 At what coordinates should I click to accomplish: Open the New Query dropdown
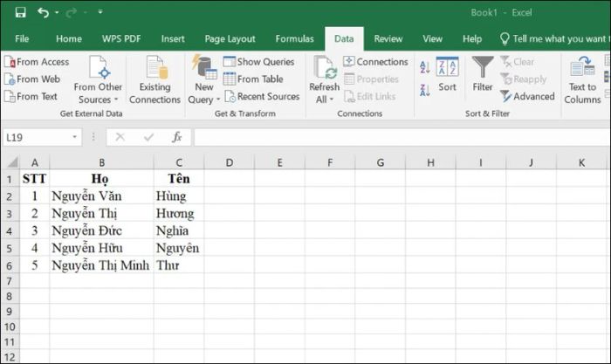coord(203,80)
